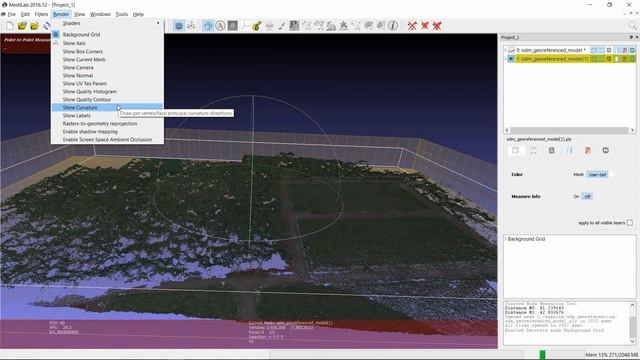Click the first red X delete icon

pos(412,26)
